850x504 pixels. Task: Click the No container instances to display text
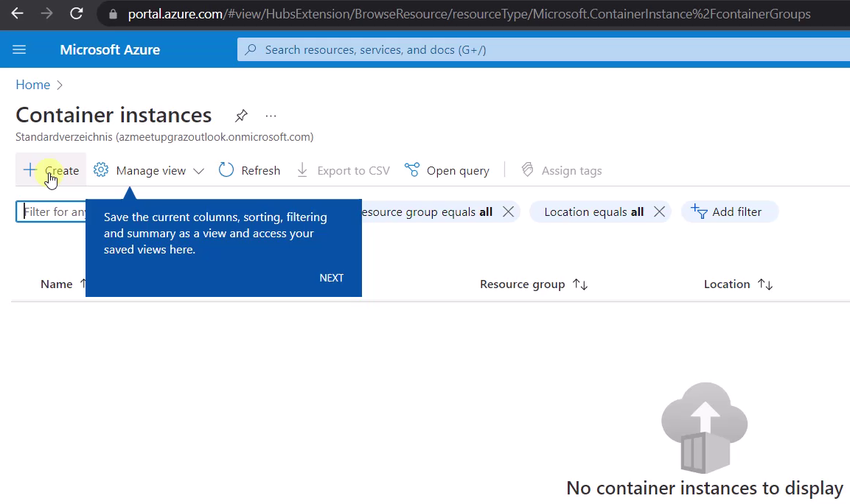705,489
